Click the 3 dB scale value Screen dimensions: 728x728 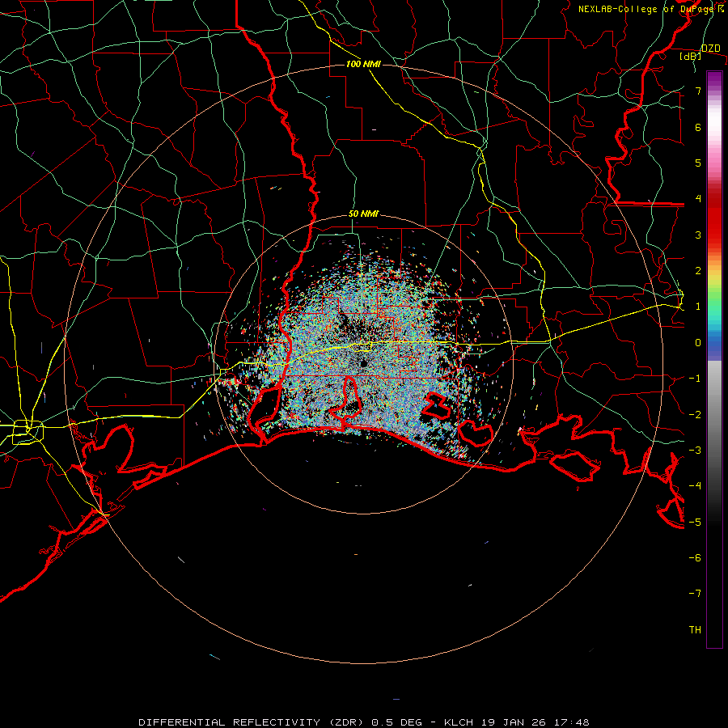tap(698, 235)
